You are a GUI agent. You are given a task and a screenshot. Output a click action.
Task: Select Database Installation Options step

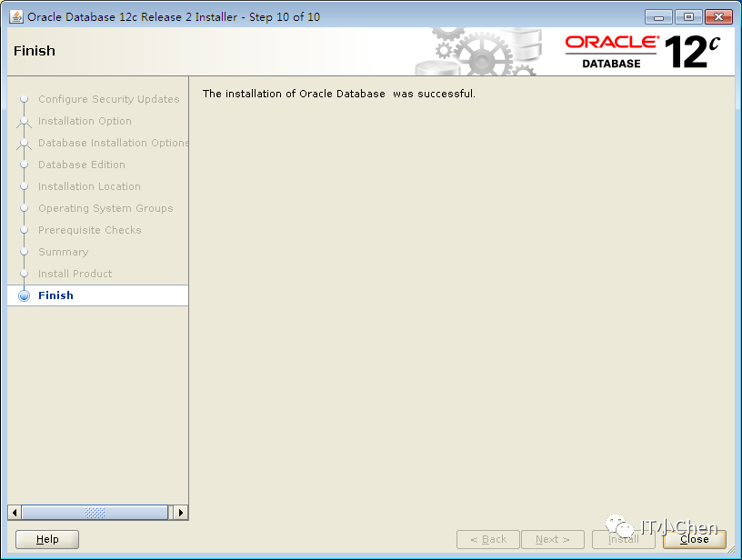click(x=113, y=143)
